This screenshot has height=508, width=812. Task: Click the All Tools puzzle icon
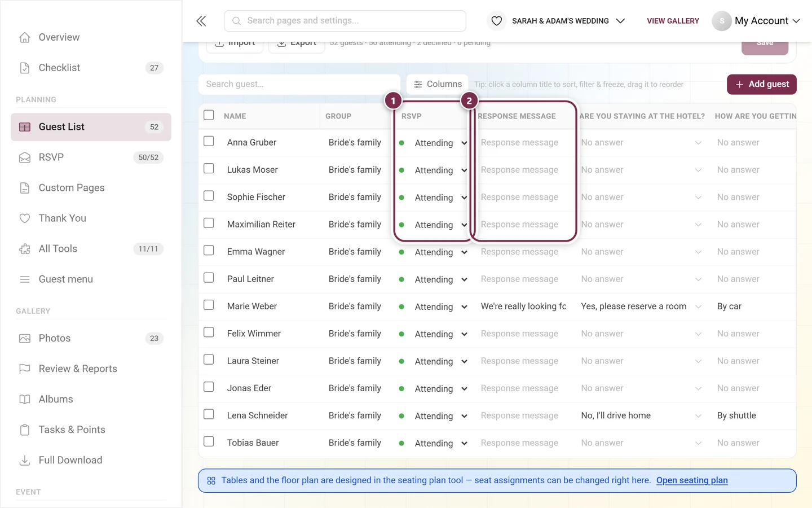tap(25, 249)
